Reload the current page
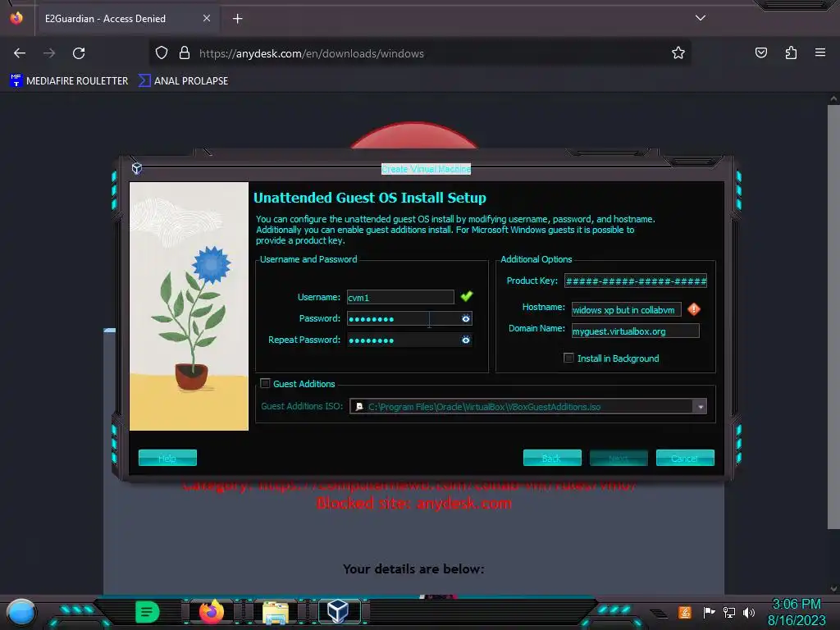Screen dimensions: 840x630 [79, 53]
